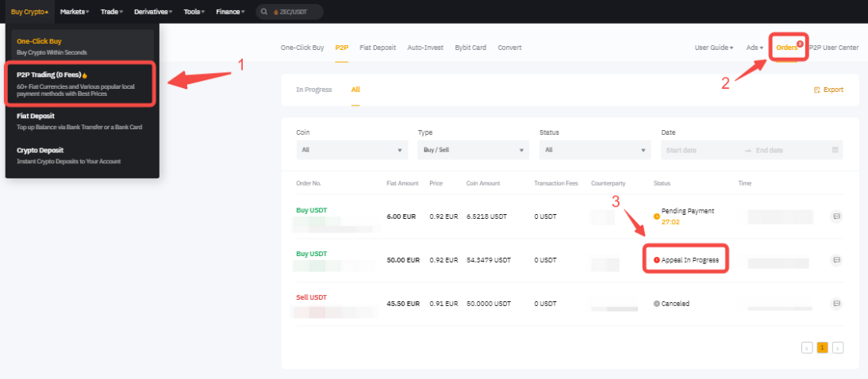Click the P2P User Center link

tap(834, 48)
